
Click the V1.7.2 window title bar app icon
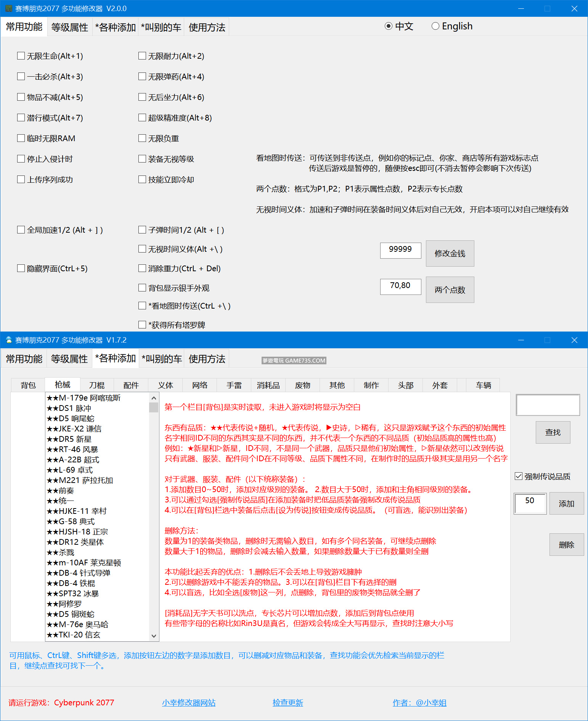tap(9, 340)
